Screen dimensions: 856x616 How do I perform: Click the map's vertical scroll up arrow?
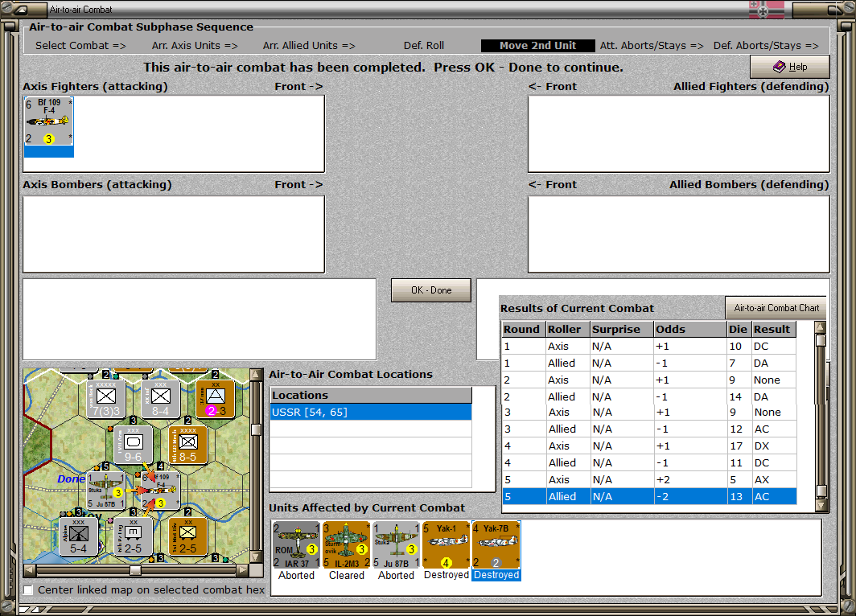click(256, 375)
